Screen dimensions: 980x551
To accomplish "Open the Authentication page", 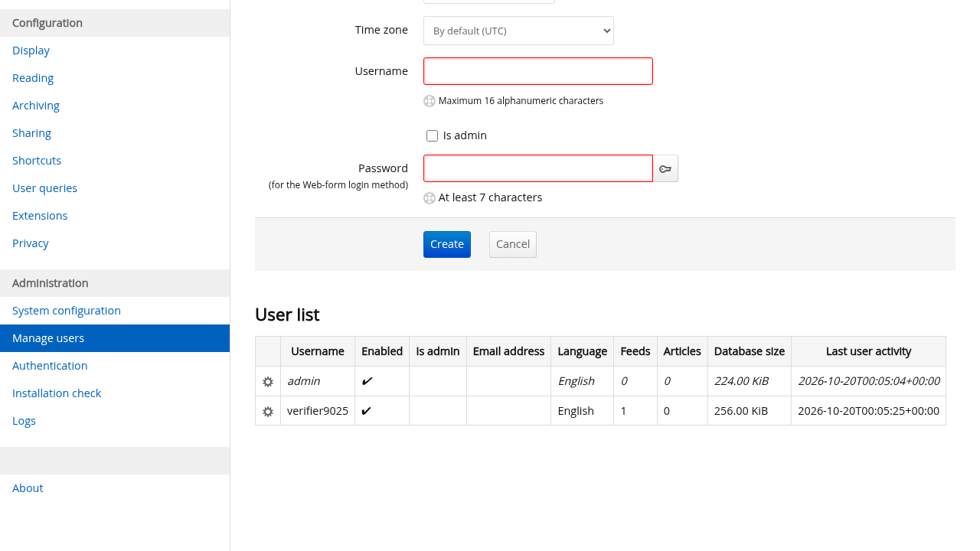I will pyautogui.click(x=50, y=366).
